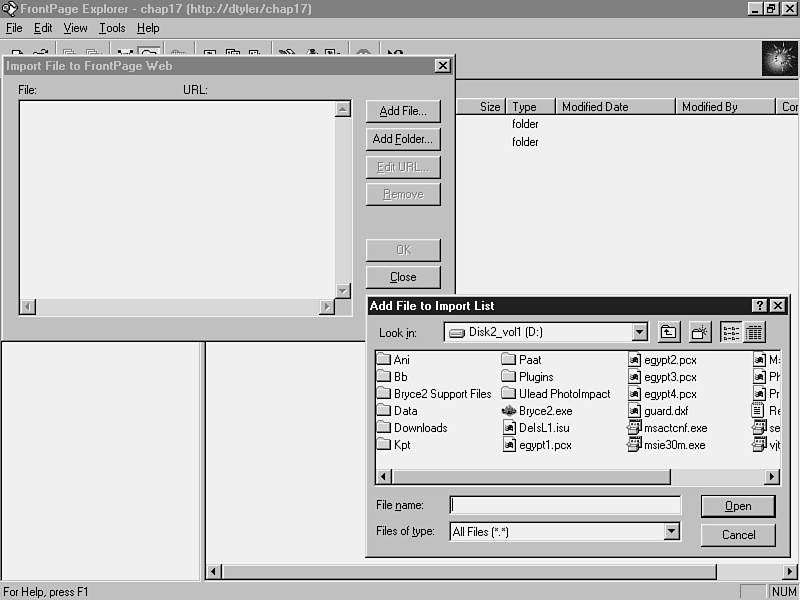Click main Explorer scroll left arrow
800x600 pixels.
(x=214, y=571)
